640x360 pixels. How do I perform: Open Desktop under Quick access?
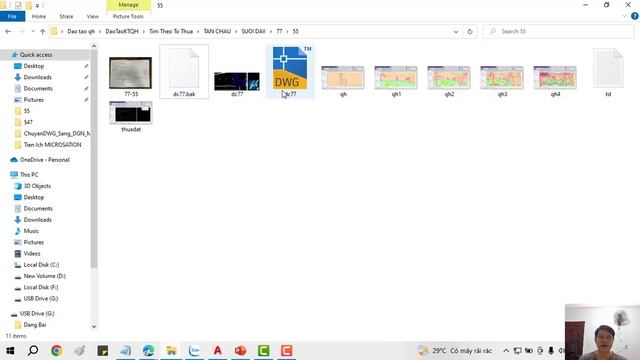tap(33, 66)
